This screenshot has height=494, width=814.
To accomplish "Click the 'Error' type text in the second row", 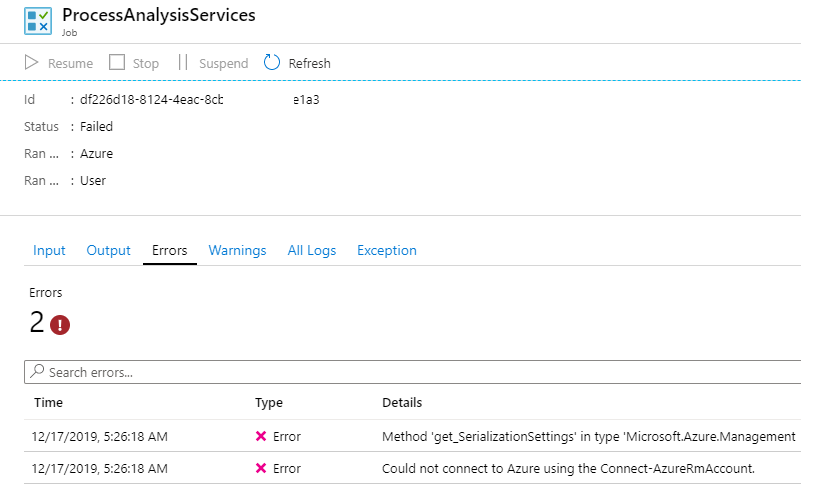I will pos(287,469).
